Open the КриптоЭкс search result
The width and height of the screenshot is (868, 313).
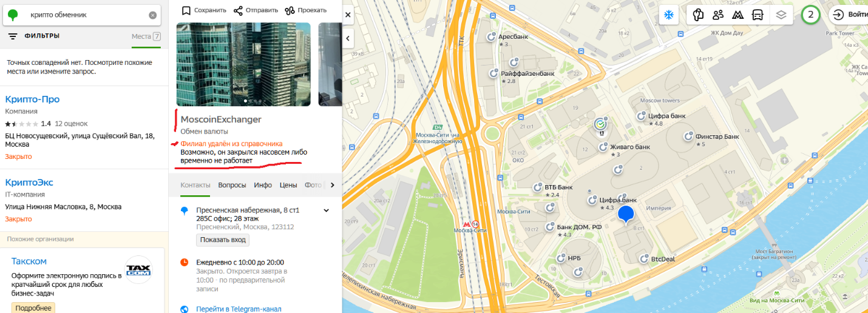(29, 182)
